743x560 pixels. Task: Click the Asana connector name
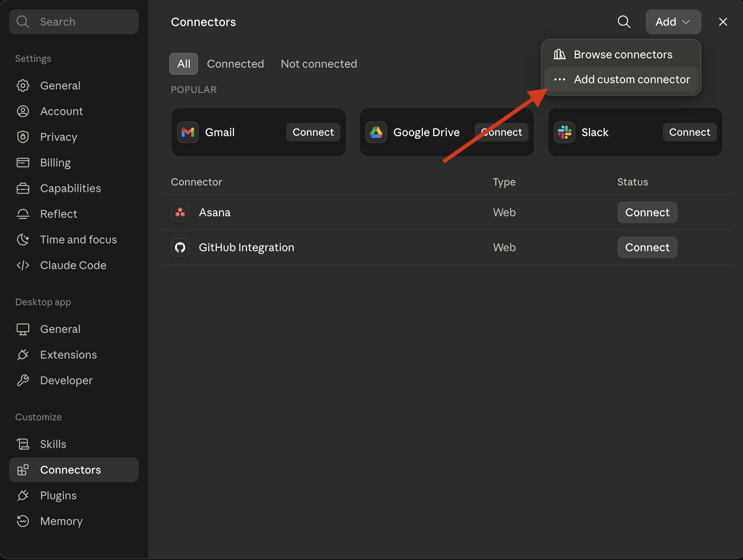pyautogui.click(x=215, y=212)
